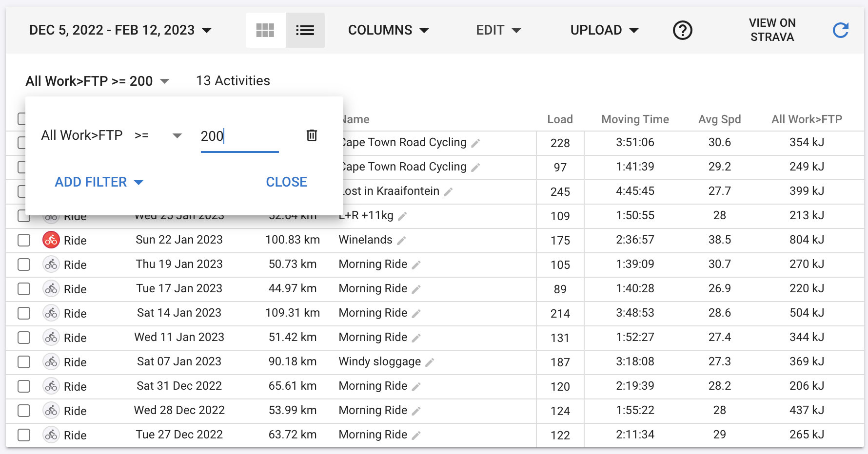The height and width of the screenshot is (454, 868).
Task: Click the 4:45:45 moving time cell
Action: point(635,191)
